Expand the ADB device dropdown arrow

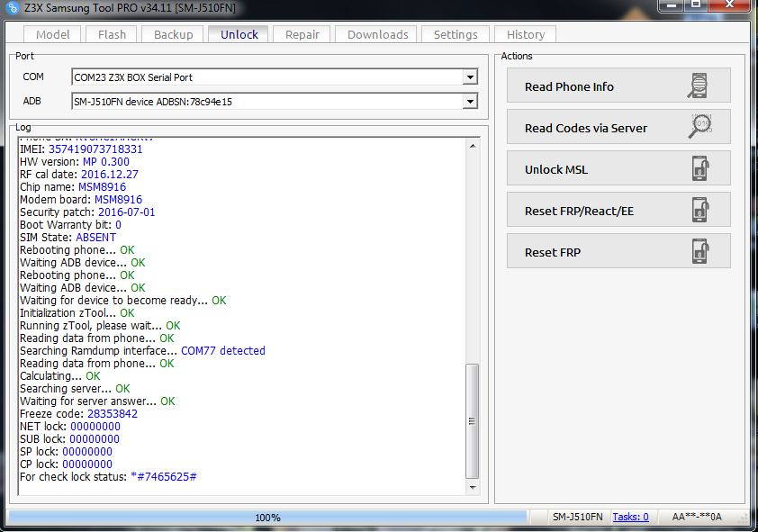click(470, 102)
